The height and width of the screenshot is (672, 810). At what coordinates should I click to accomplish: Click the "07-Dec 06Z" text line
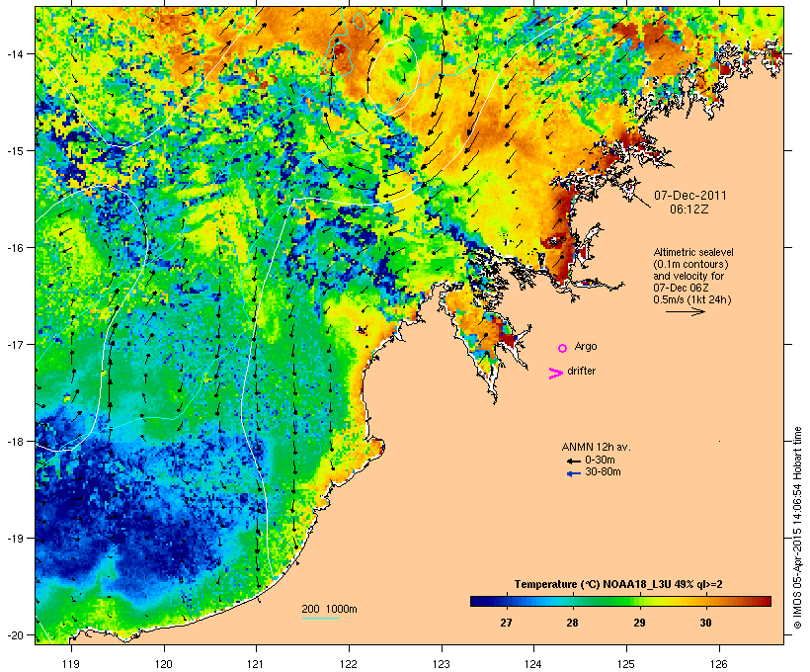(681, 288)
